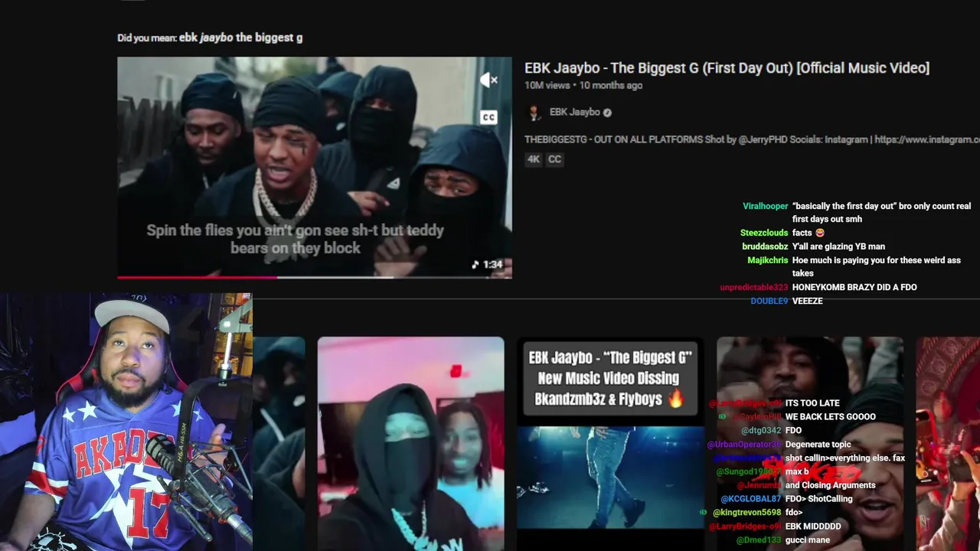Play the main EBK Jaaybo video thumbnail
This screenshot has width=980, height=551.
pos(314,167)
